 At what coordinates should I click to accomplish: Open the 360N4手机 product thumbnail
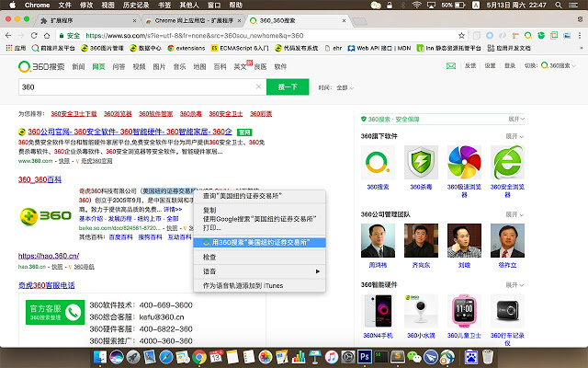(x=378, y=311)
